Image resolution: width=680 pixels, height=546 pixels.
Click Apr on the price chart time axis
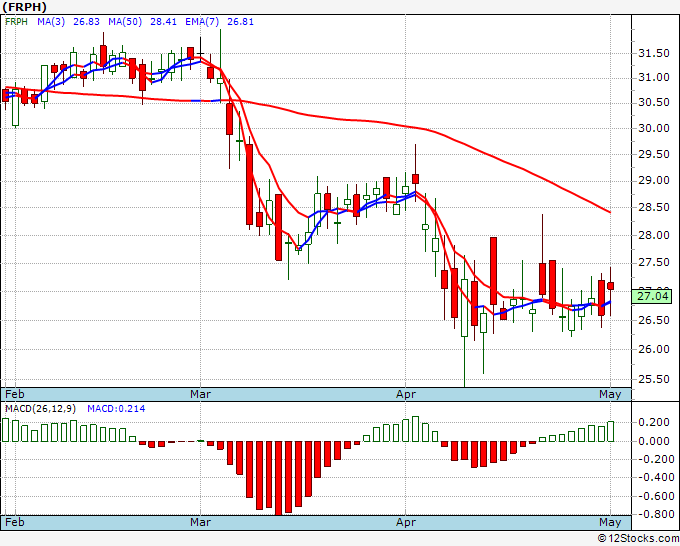pyautogui.click(x=406, y=394)
